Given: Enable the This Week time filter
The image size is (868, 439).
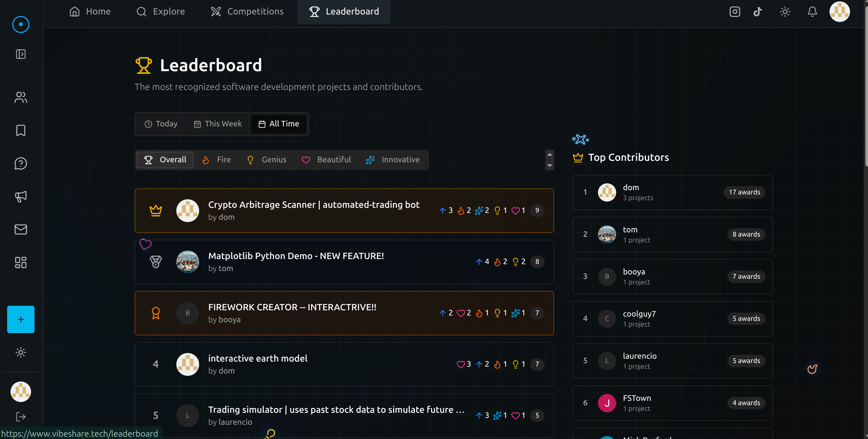Looking at the screenshot, I should (x=217, y=124).
